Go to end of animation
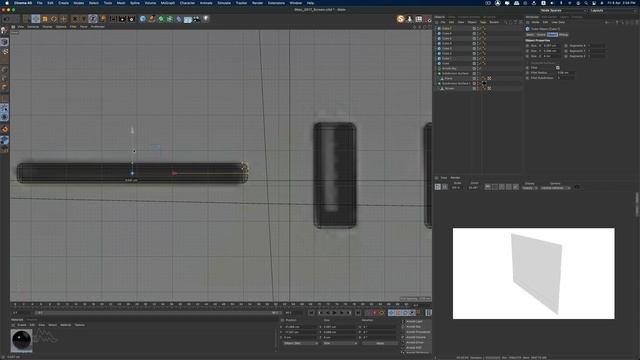640x360 pixels. pyautogui.click(x=358, y=313)
